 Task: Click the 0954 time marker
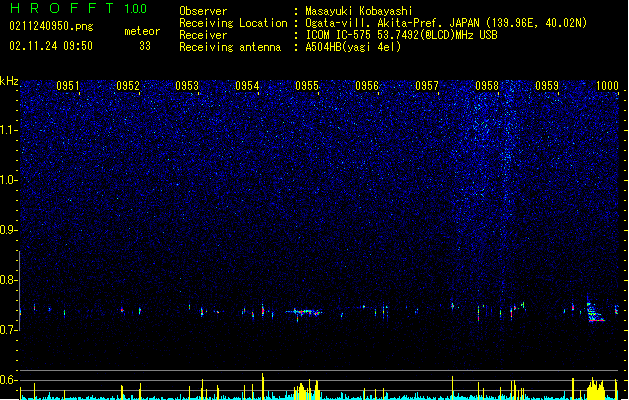pyautogui.click(x=247, y=86)
